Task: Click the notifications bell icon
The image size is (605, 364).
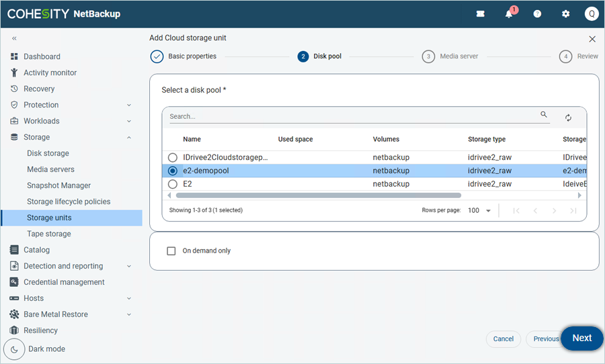Action: (x=509, y=14)
